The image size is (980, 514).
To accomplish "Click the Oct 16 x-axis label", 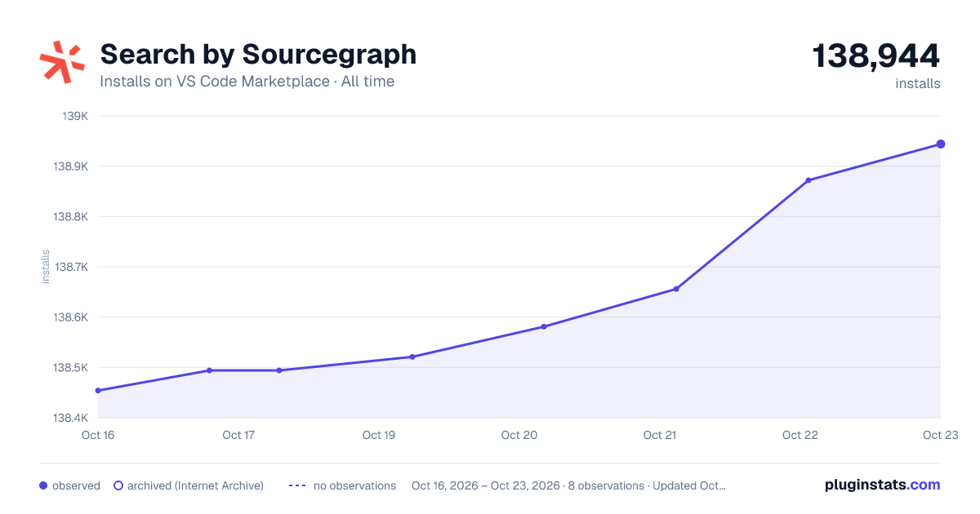I will click(98, 435).
